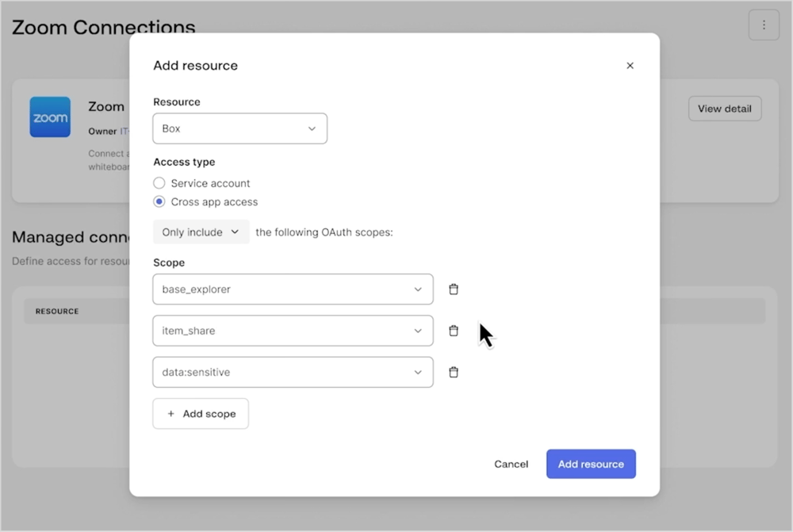Open the data:sensitive scope dropdown

[419, 372]
